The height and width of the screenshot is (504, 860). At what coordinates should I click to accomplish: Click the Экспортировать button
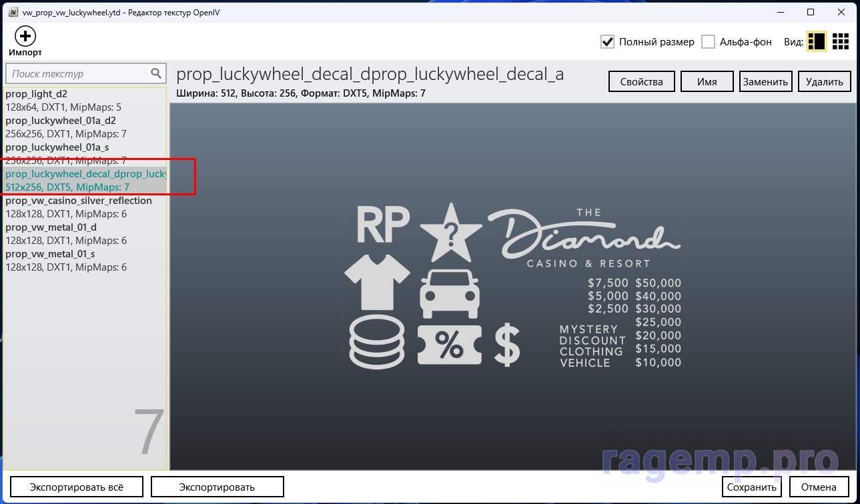tap(218, 487)
